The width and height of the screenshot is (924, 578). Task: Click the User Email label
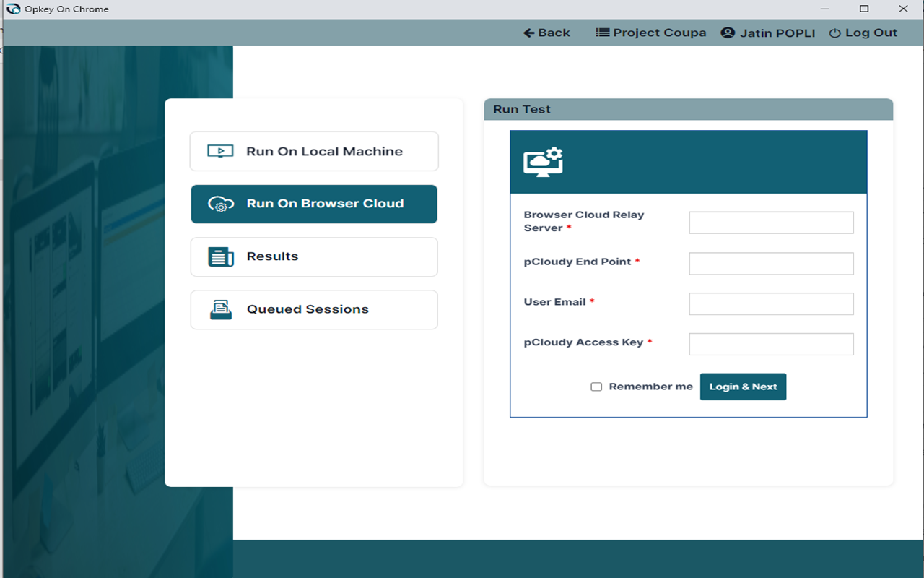[559, 302]
